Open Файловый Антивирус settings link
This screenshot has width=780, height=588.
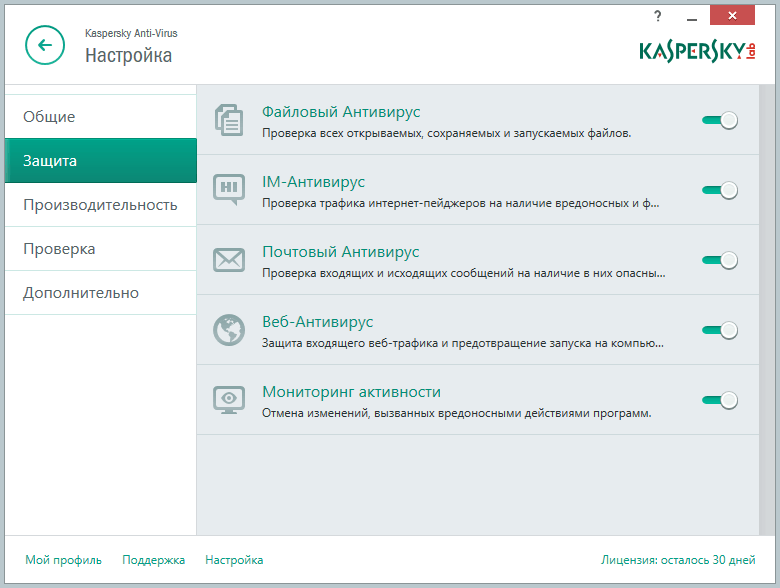(341, 112)
